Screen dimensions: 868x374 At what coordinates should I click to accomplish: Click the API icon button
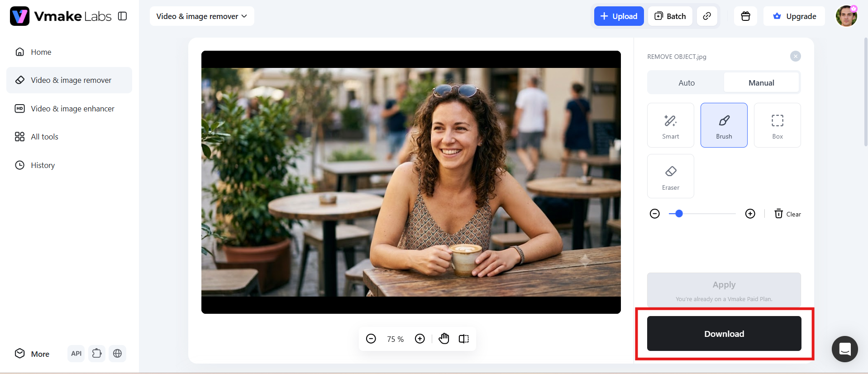point(76,354)
